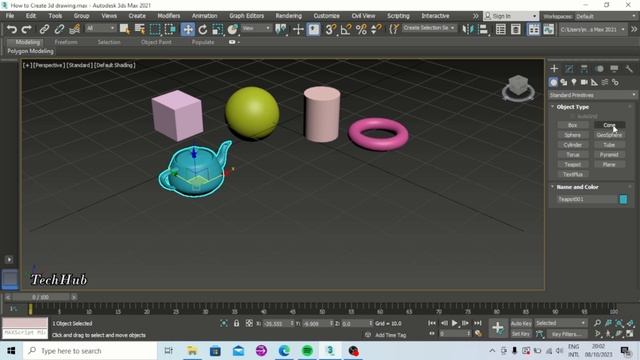Toggle the 3D Snaps button
Image resolution: width=640 pixels, height=360 pixels.
point(331,29)
